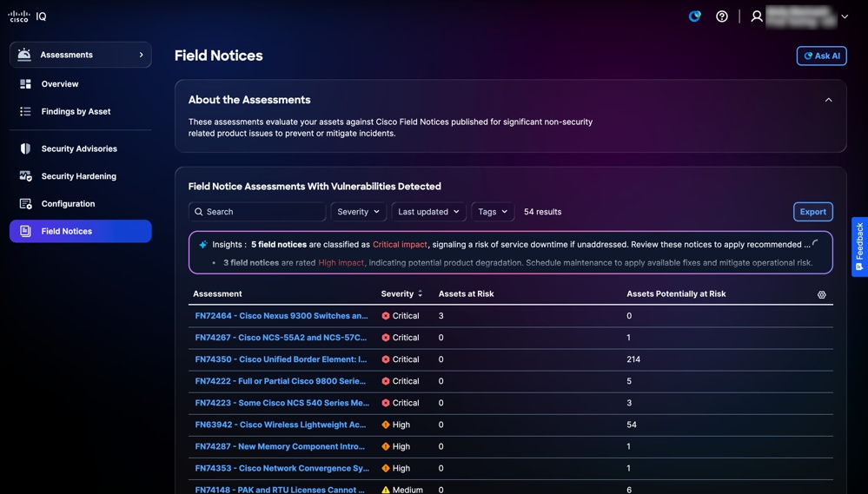Click the Configuration icon in sidebar
Viewport: 868px width, 494px height.
click(x=25, y=204)
